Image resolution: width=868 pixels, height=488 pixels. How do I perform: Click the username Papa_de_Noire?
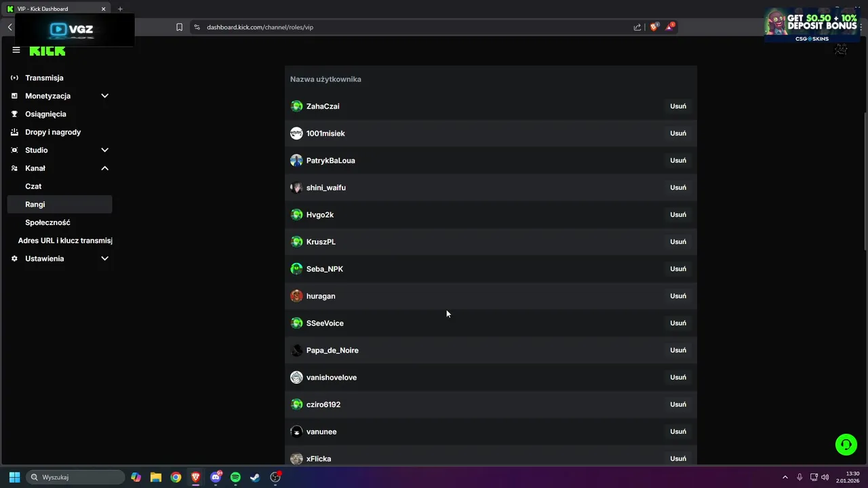click(332, 350)
